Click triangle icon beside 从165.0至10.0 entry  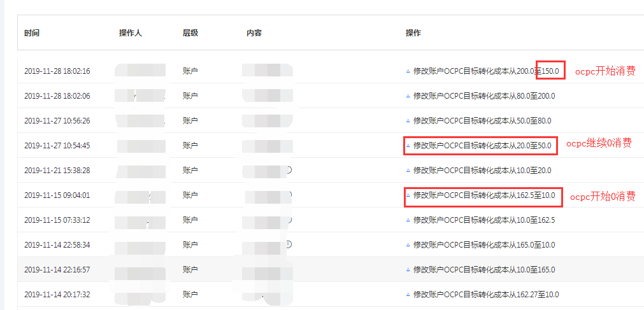pyautogui.click(x=408, y=244)
